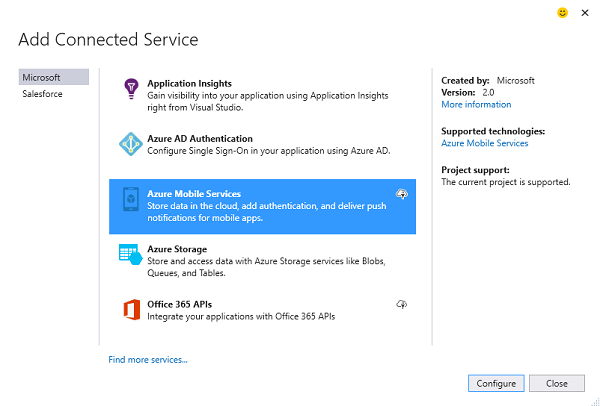This screenshot has width=600, height=406.
Task: Click 'The current project is supported' text
Action: (505, 182)
